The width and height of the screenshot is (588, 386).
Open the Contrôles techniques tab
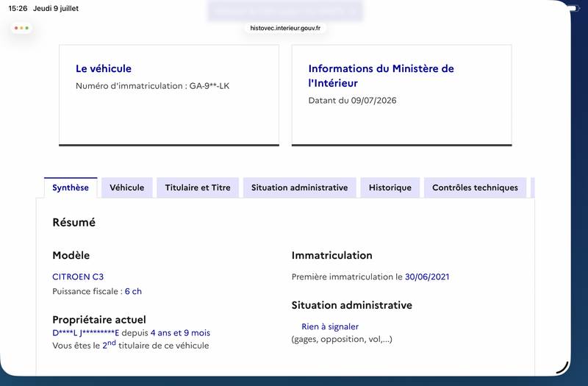(x=475, y=187)
